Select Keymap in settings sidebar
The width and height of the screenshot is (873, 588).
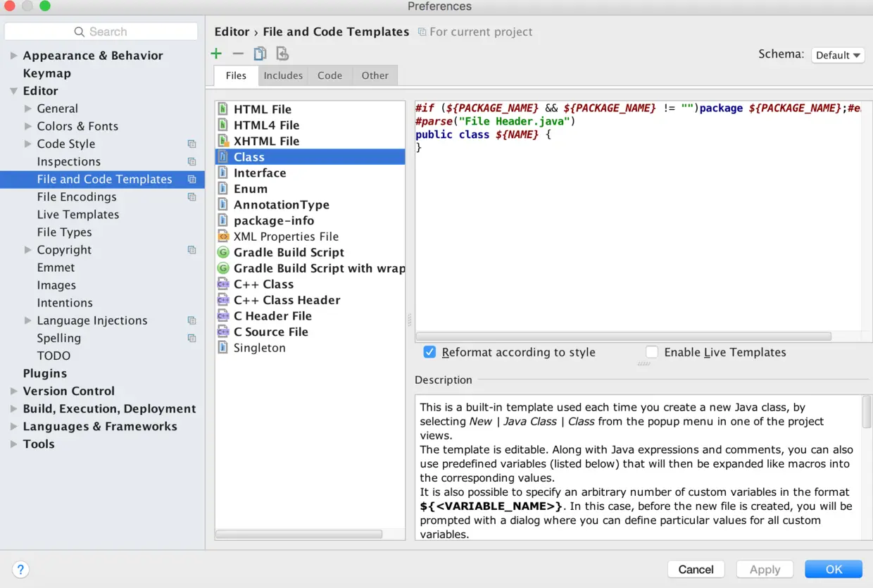[x=46, y=73]
